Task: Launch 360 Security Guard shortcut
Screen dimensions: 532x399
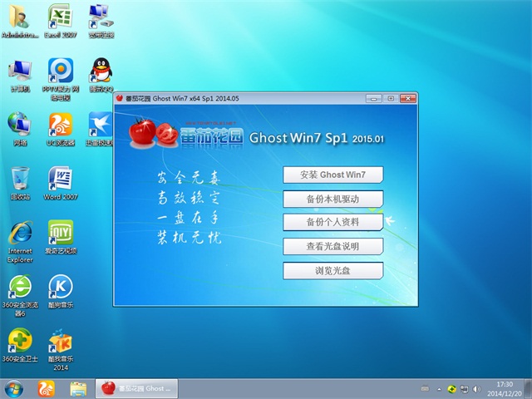Action: (20, 341)
